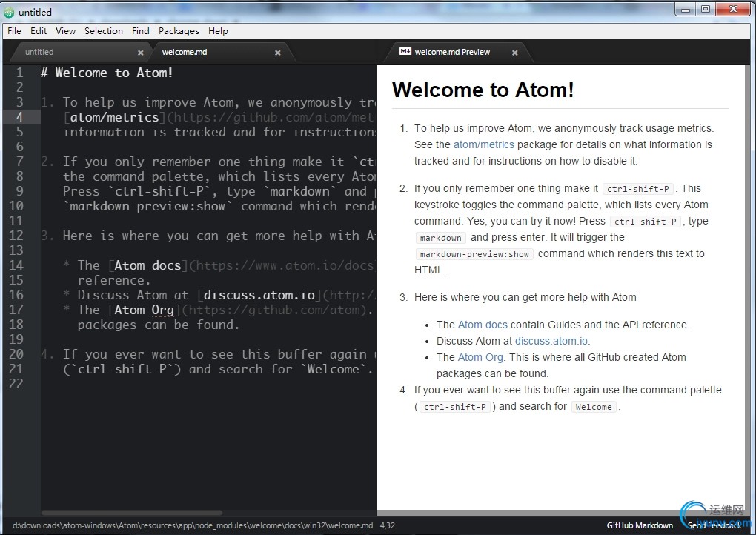Click line number 20 in the gutter
This screenshot has height=535, width=756.
click(16, 354)
